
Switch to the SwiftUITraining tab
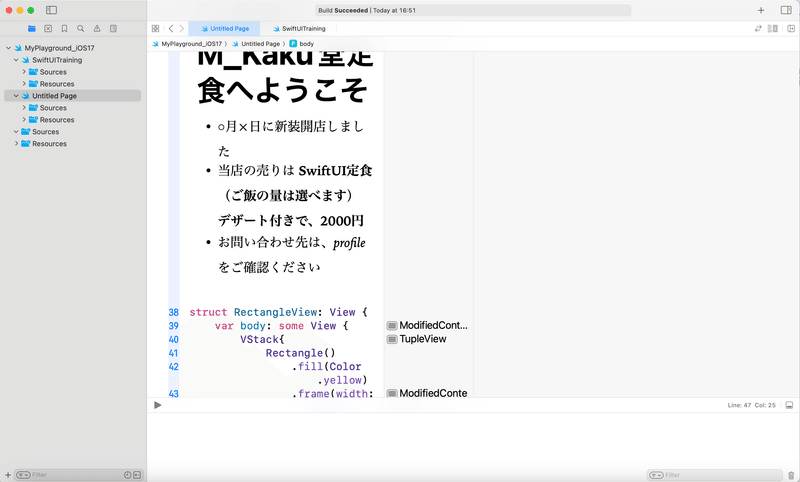[298, 29]
